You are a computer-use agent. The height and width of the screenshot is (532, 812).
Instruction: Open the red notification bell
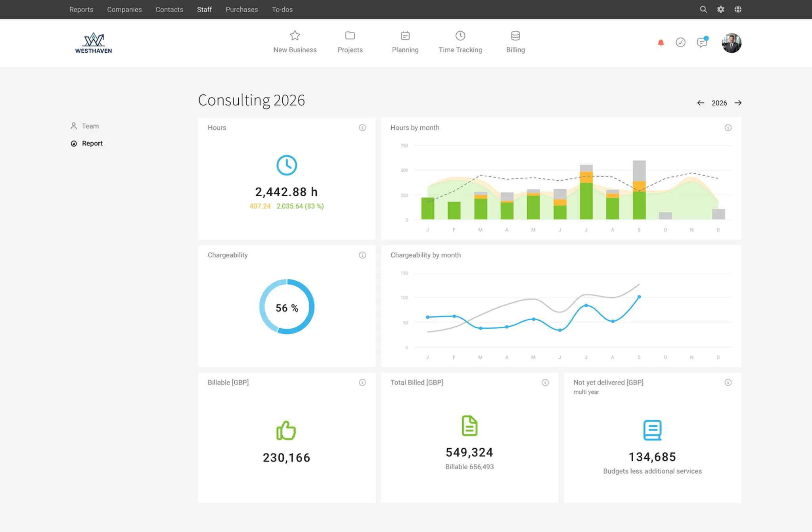pyautogui.click(x=661, y=42)
